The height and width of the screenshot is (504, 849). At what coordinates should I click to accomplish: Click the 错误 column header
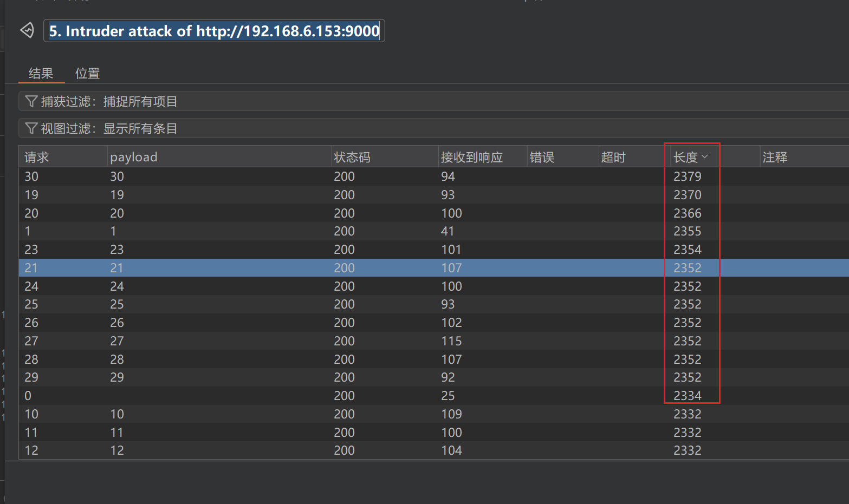542,158
